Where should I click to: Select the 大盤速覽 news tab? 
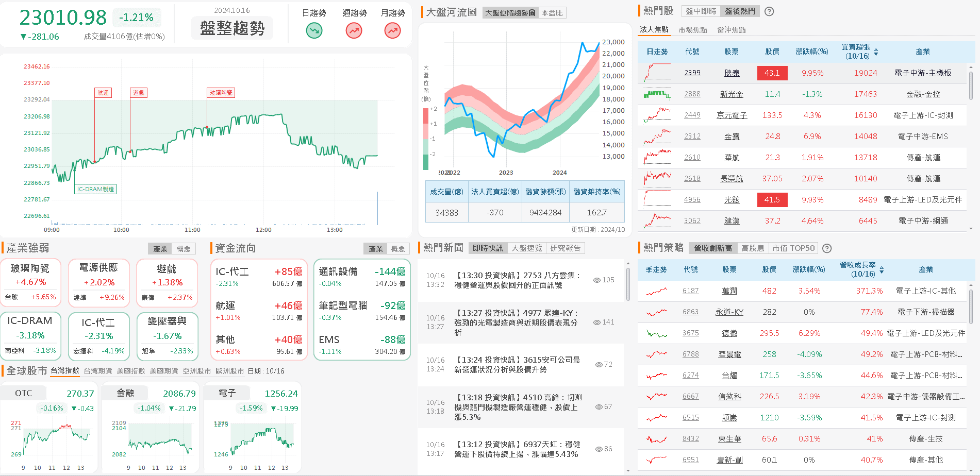(x=527, y=248)
